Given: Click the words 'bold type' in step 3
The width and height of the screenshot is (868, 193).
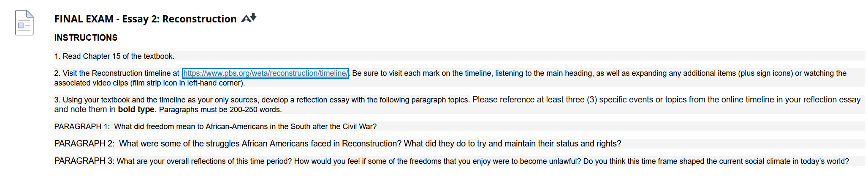Looking at the screenshot, I should tap(136, 110).
